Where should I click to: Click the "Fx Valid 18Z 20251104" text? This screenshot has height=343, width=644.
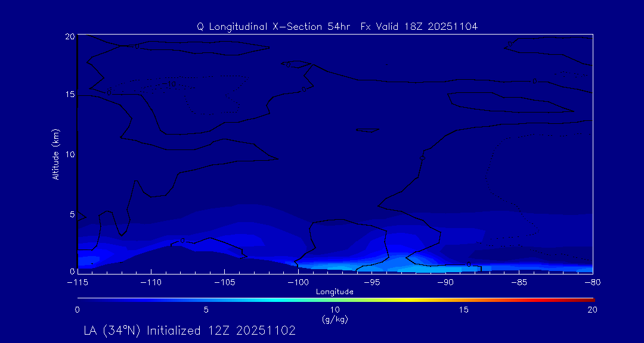[419, 27]
